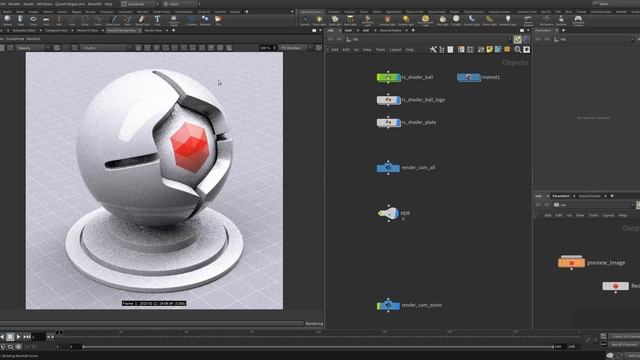Create a Sky Light from the shelf
The height and width of the screenshot is (360, 640).
pyautogui.click(x=442, y=20)
